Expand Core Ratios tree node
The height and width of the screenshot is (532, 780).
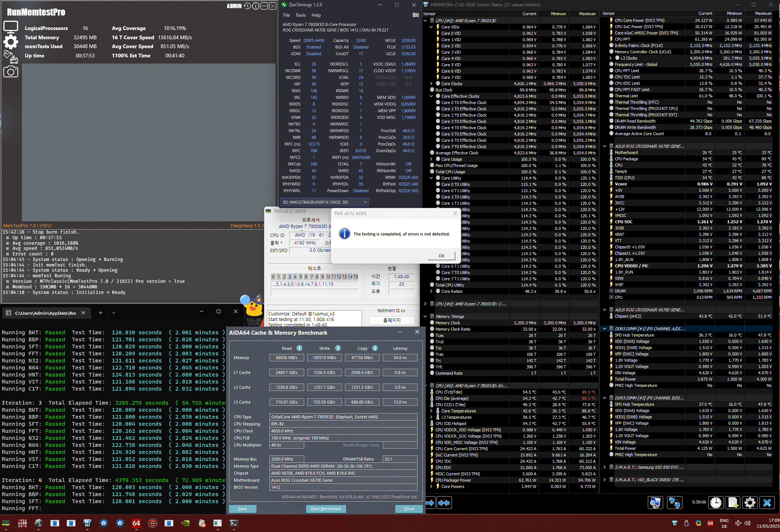(431, 291)
